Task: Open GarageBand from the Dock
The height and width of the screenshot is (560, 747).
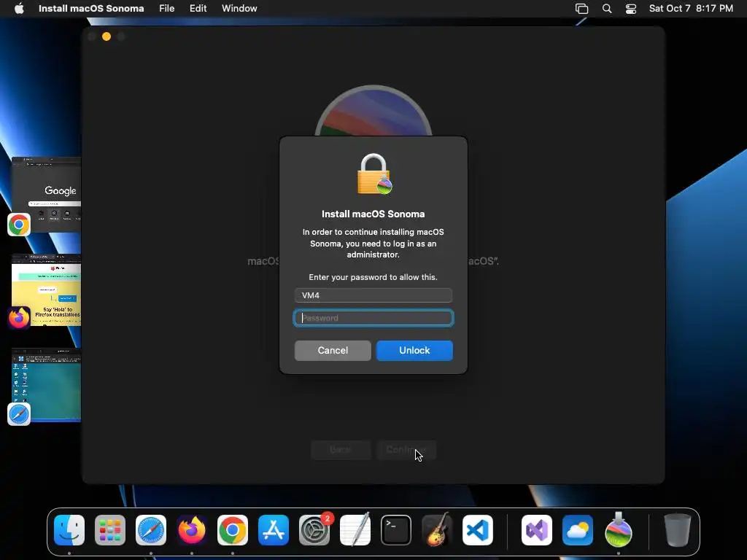Action: 437,530
